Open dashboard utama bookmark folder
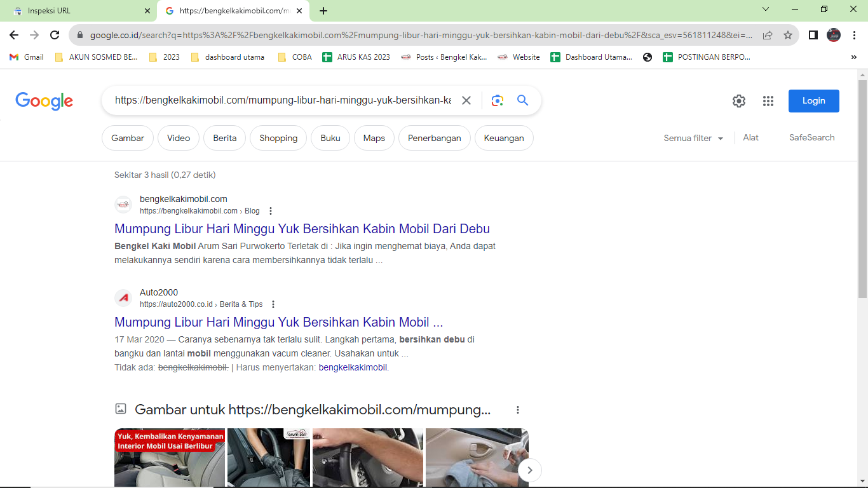868x488 pixels. [227, 57]
